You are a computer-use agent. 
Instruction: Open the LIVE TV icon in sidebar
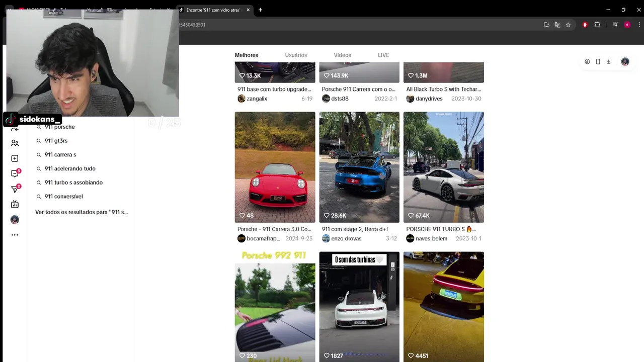[x=15, y=204]
